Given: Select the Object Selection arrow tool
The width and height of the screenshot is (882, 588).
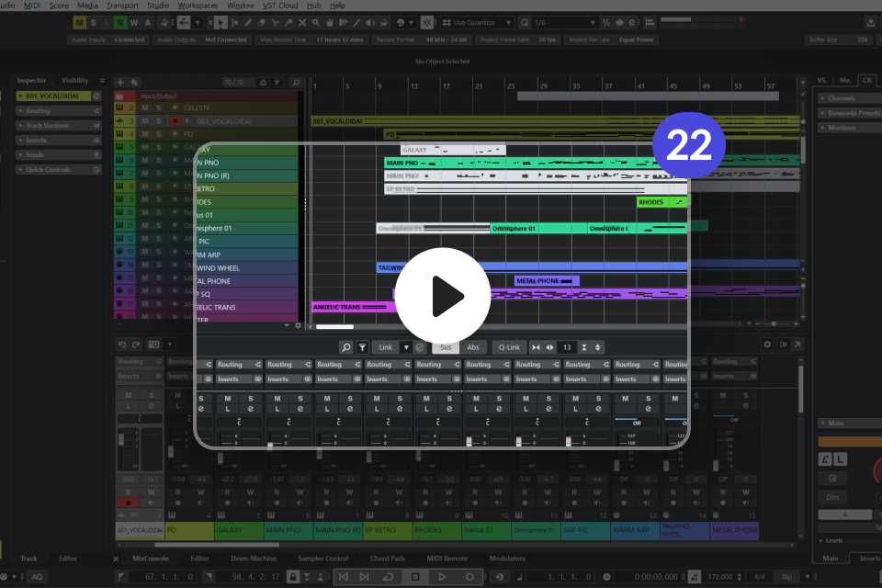Looking at the screenshot, I should tap(220, 22).
